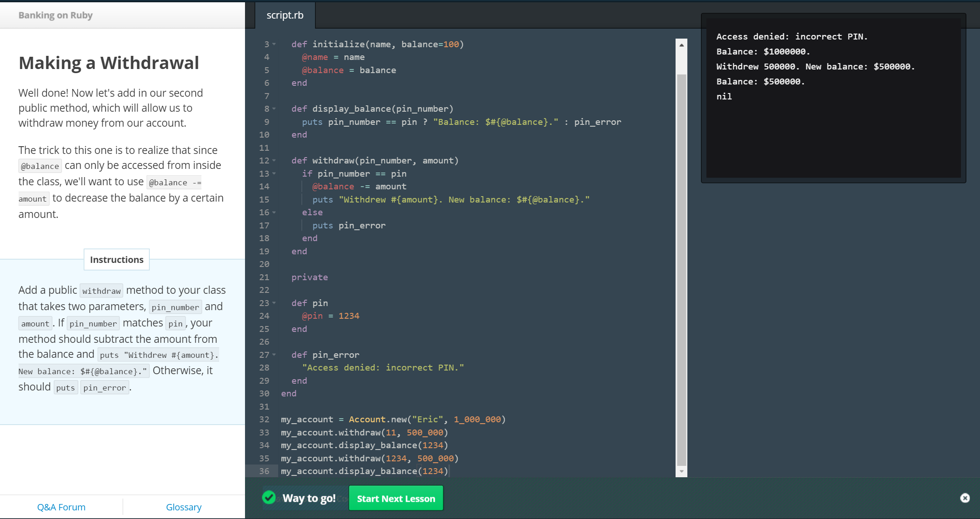Fold the if block on line 13
This screenshot has height=519, width=980.
coord(274,173)
